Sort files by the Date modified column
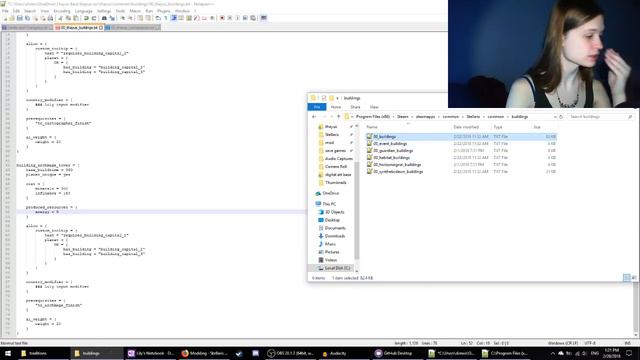 [466, 127]
